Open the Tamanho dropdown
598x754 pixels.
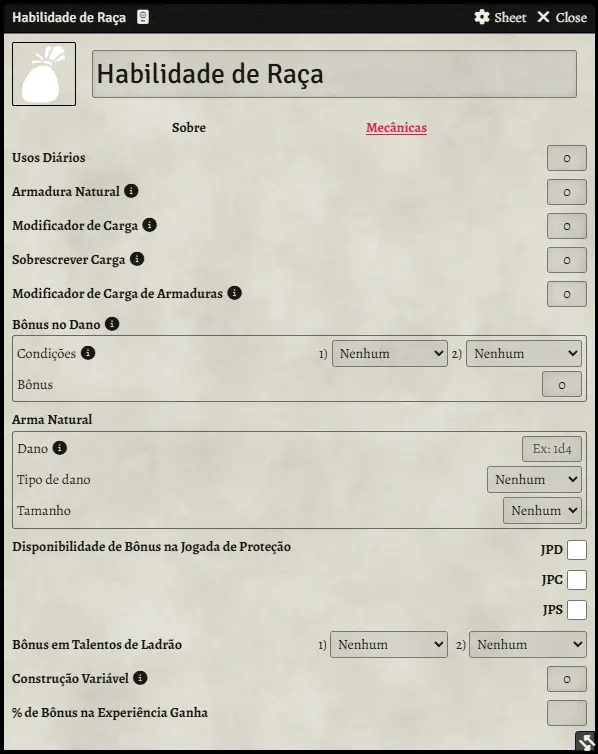[x=542, y=510]
